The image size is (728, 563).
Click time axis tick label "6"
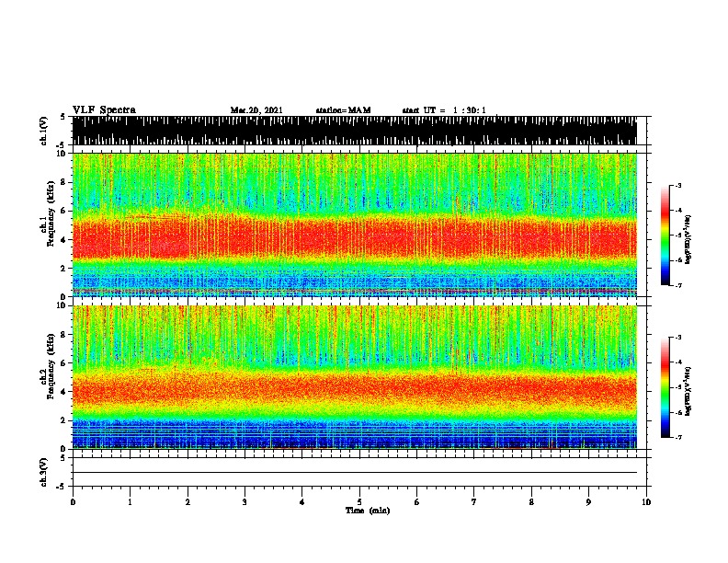[417, 501]
